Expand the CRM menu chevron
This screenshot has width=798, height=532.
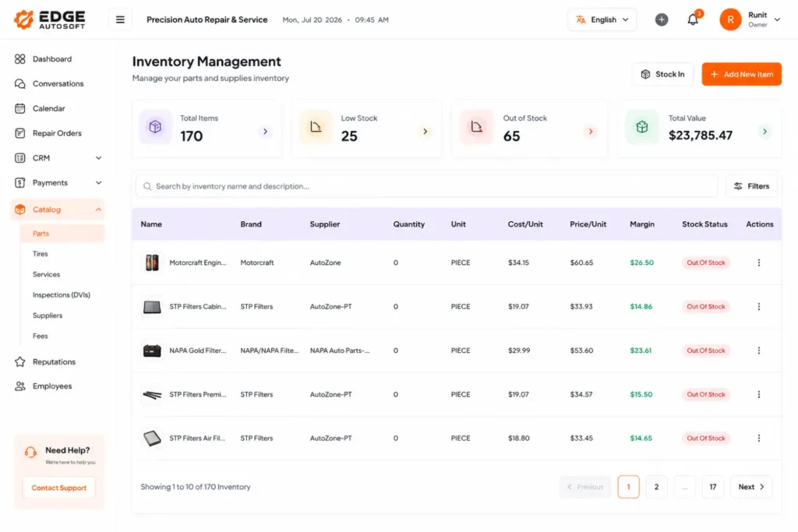pyautogui.click(x=99, y=158)
